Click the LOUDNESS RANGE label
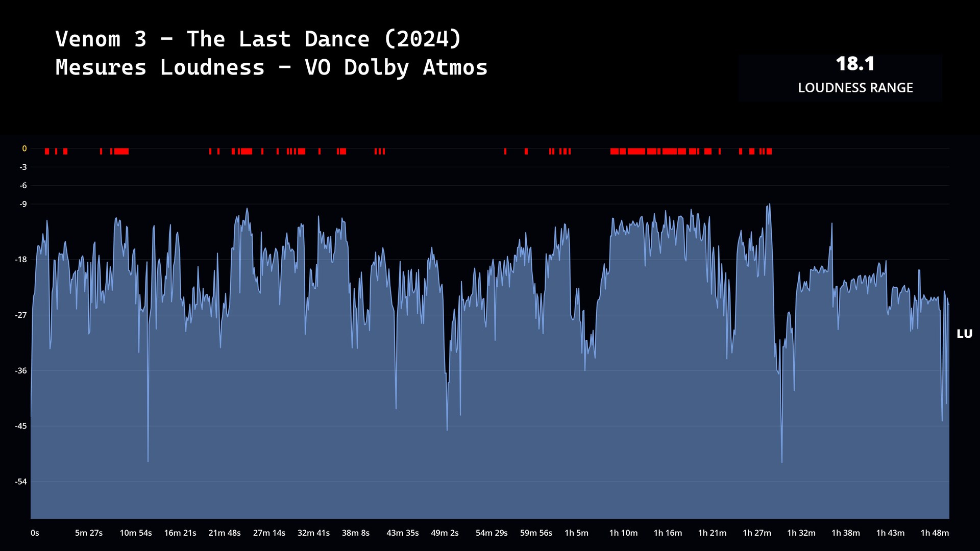Screen dimensions: 980x551 click(x=855, y=88)
